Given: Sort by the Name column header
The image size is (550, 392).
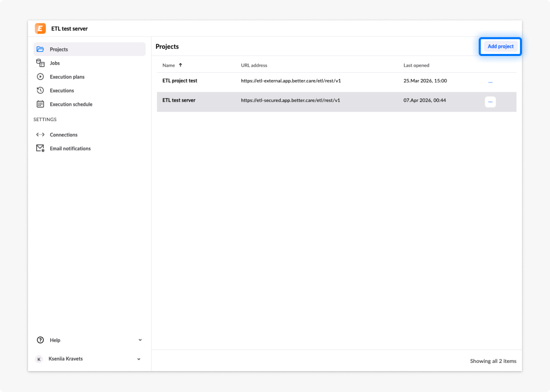Looking at the screenshot, I should [169, 65].
